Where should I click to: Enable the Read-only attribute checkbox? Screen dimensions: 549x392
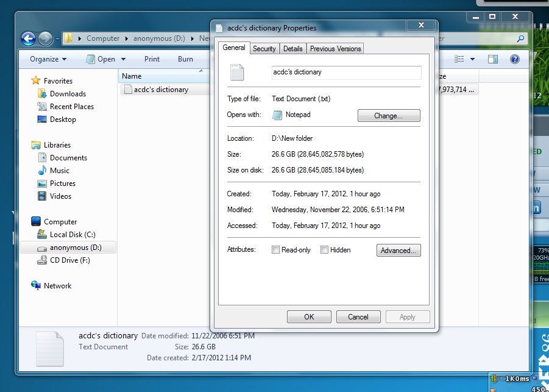point(275,250)
